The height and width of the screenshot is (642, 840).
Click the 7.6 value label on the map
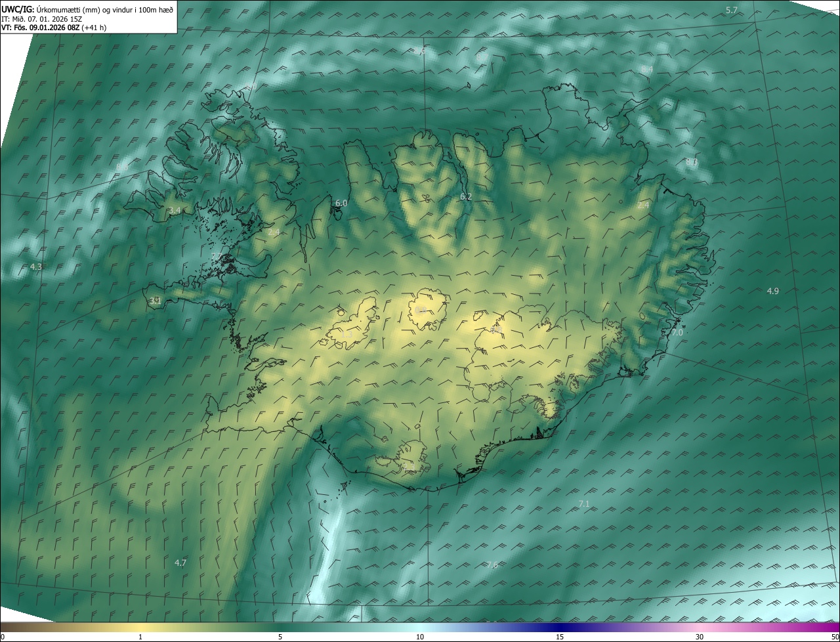tap(492, 565)
